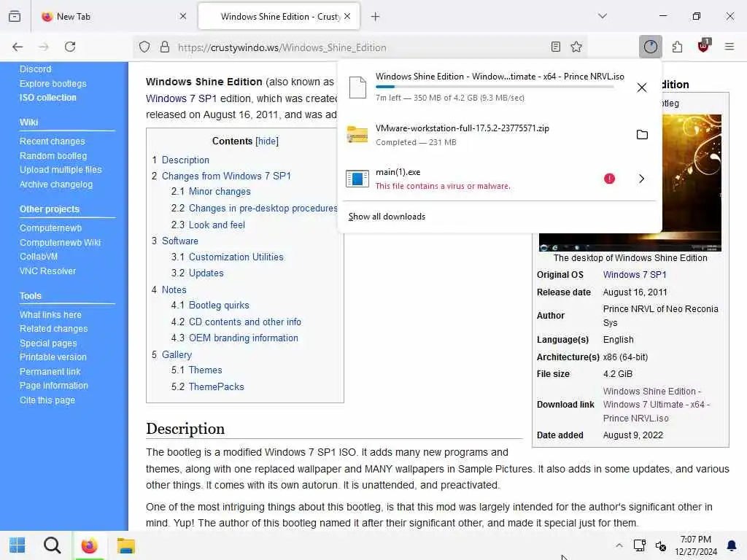The image size is (747, 560).
Task: Close the New Tab tab
Action: (183, 16)
